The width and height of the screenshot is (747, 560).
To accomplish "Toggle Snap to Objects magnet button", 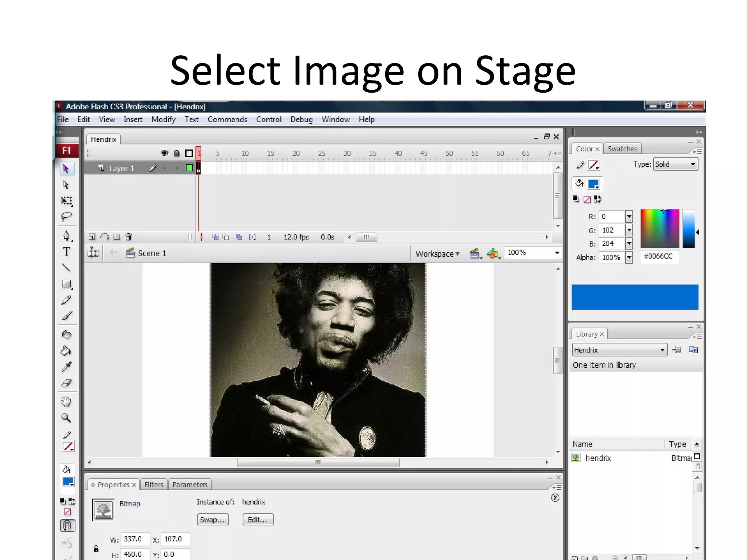I will (x=67, y=526).
